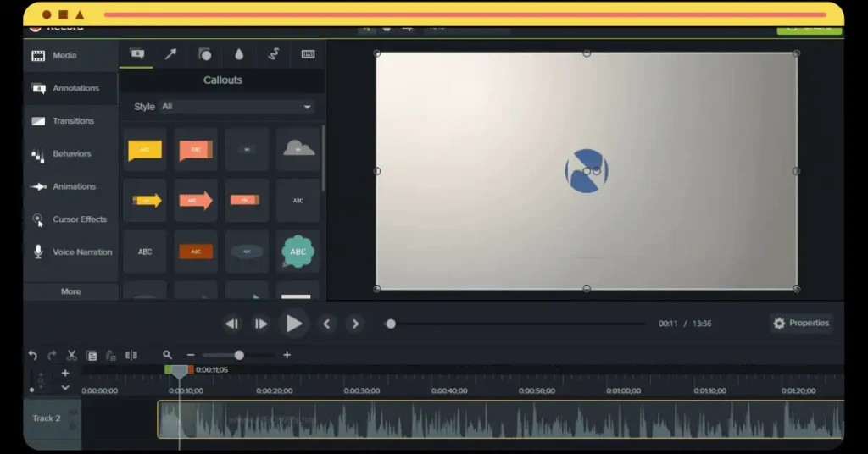This screenshot has height=454, width=868.
Task: Jump to next marker arrow
Action: tap(355, 324)
